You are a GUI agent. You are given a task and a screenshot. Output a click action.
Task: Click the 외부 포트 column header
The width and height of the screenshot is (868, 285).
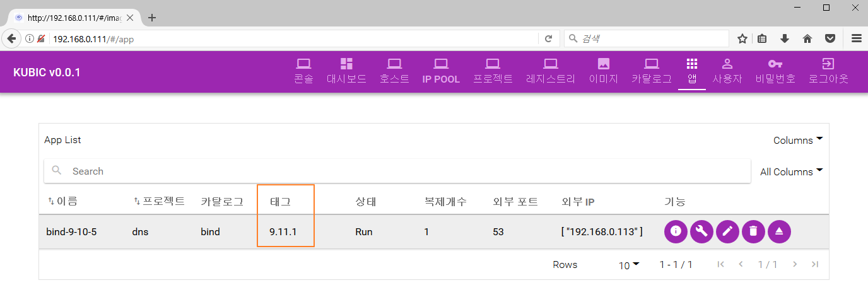click(x=515, y=202)
